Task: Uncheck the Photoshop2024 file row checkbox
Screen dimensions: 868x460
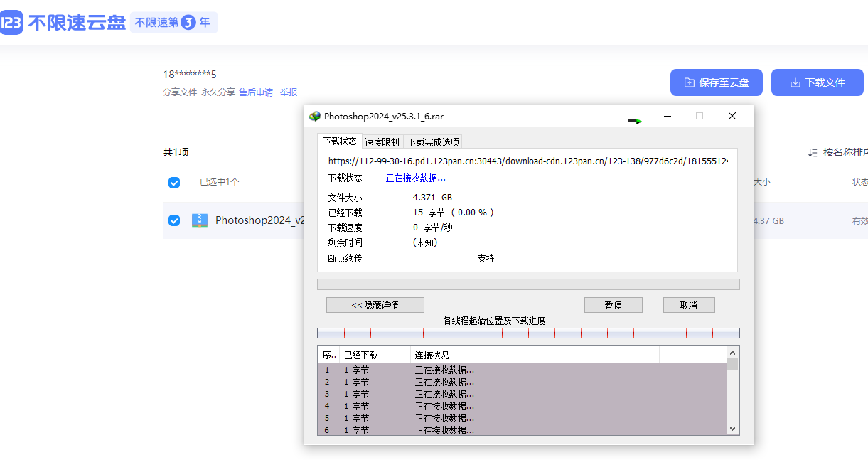Action: (x=174, y=220)
